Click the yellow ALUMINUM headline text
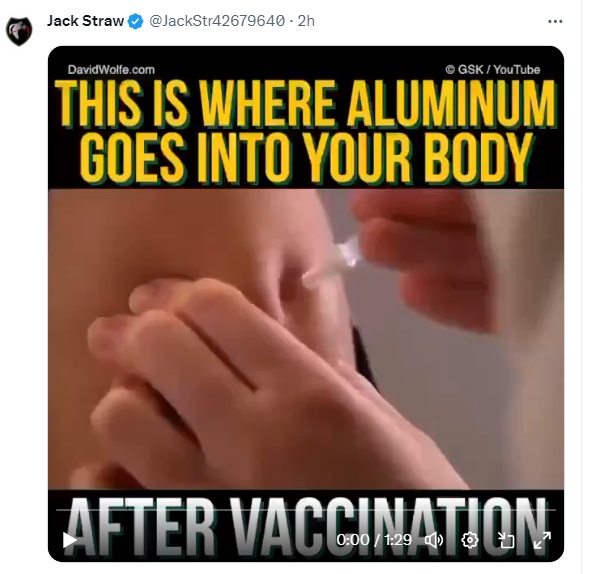The height and width of the screenshot is (574, 602). click(451, 104)
